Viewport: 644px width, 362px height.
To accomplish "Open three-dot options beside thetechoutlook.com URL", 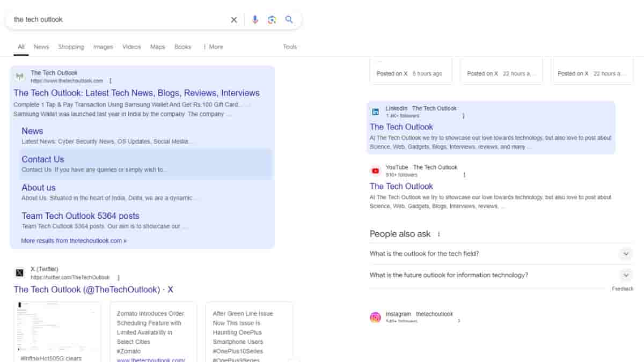I will 111,81.
